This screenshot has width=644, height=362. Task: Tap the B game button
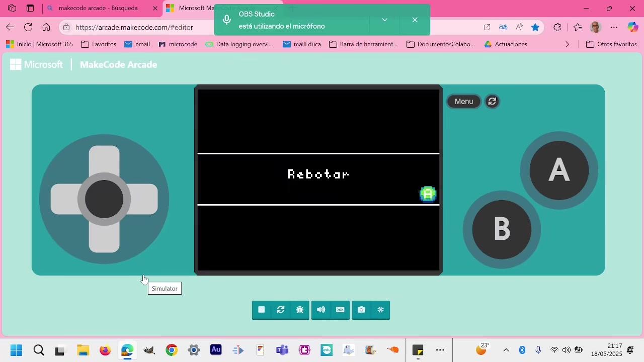502,230
